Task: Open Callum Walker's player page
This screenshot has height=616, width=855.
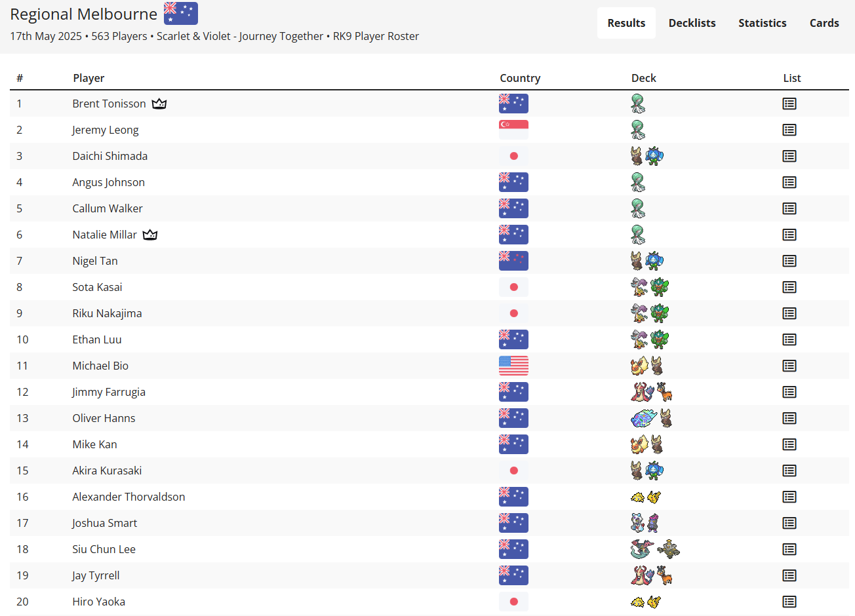Action: point(108,208)
